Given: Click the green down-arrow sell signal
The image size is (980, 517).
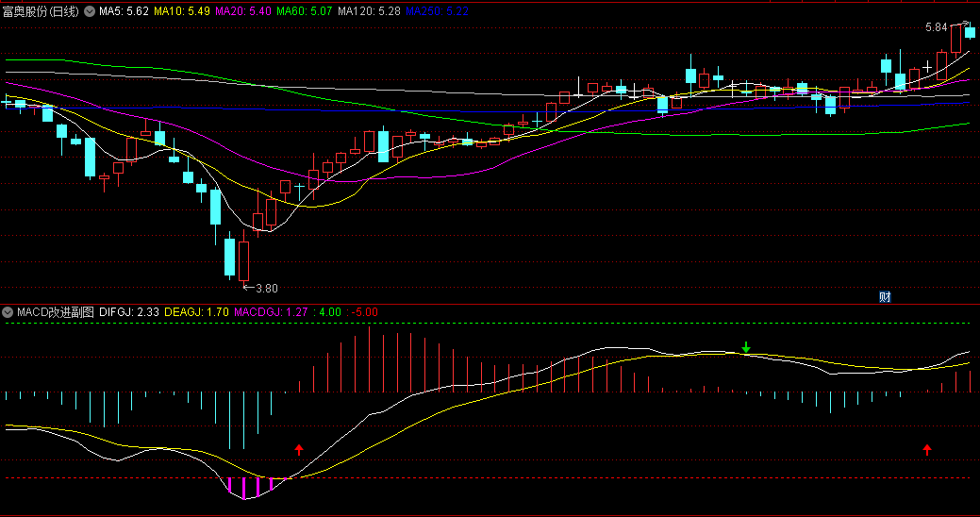Looking at the screenshot, I should 746,347.
